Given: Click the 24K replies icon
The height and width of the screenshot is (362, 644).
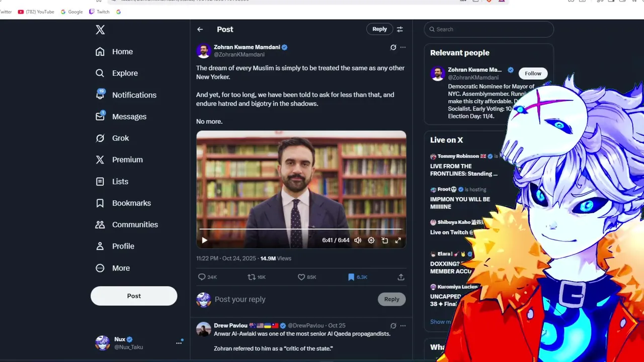Looking at the screenshot, I should pyautogui.click(x=202, y=277).
